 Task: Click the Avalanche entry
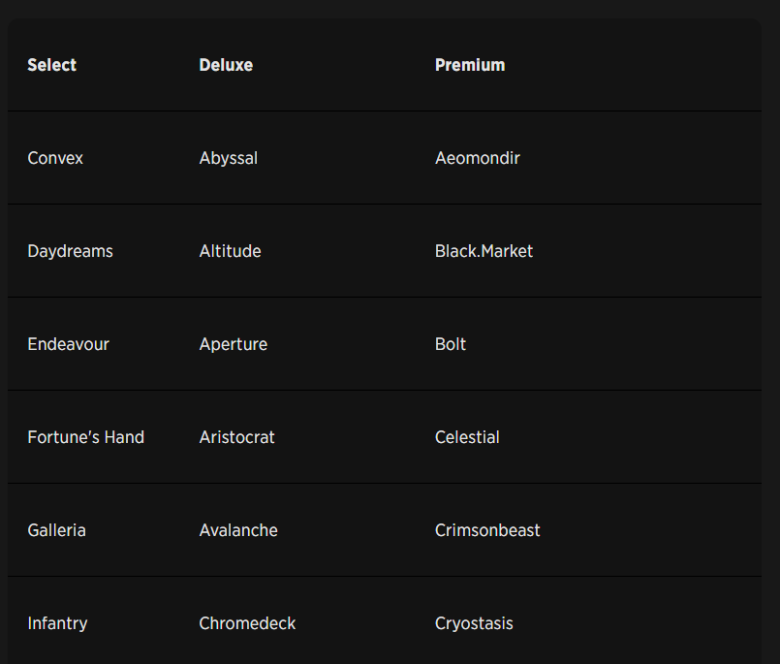click(x=238, y=530)
